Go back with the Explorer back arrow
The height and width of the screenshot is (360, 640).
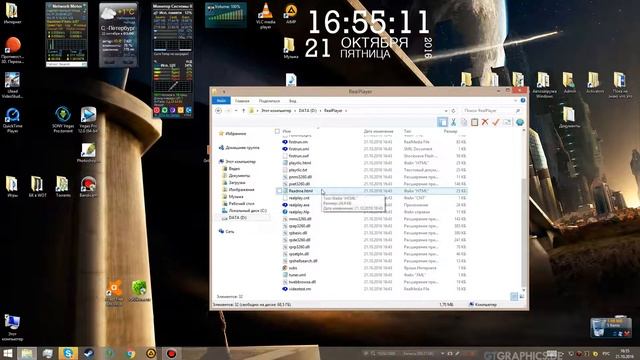pos(218,111)
